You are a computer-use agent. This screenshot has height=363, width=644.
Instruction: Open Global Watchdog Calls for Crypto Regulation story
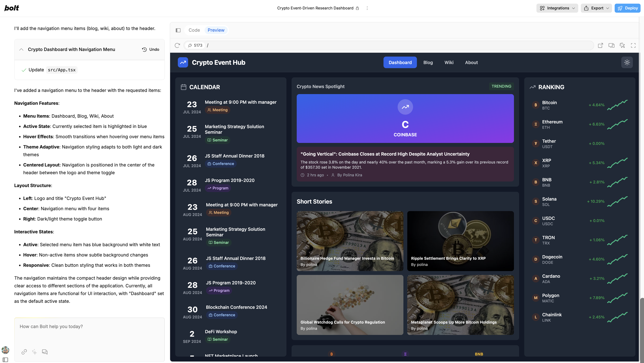350,305
